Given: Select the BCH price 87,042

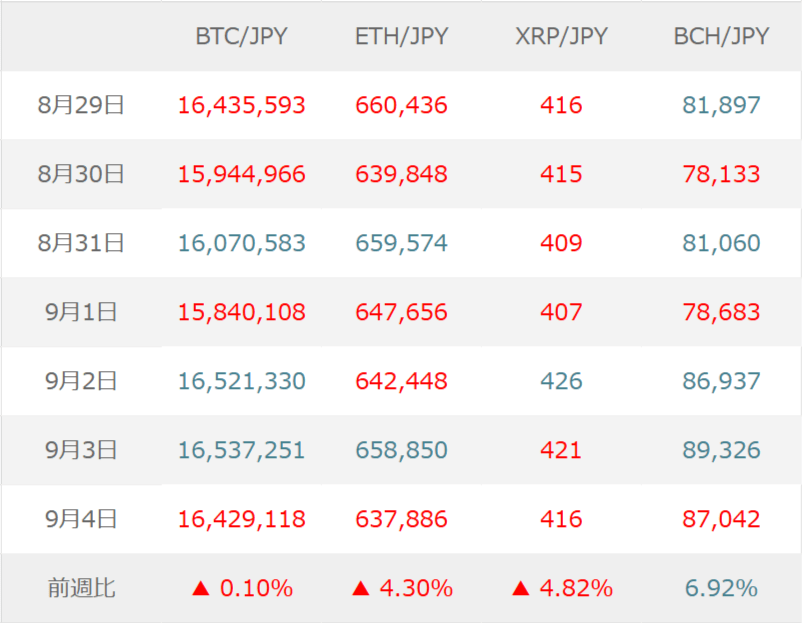Looking at the screenshot, I should (x=721, y=519).
